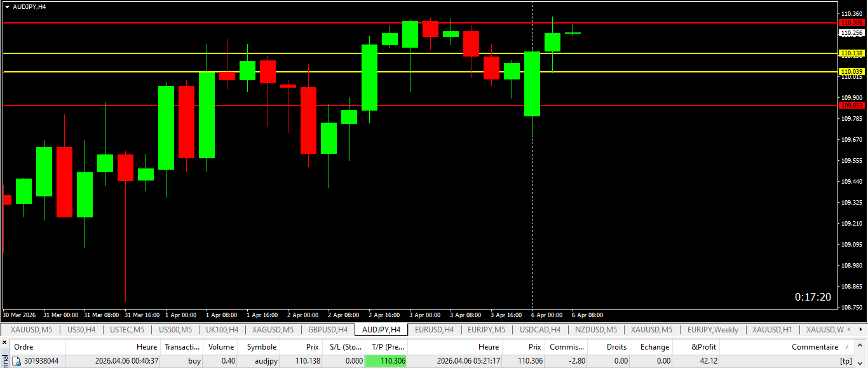
Task: Click the S/L column header
Action: pyautogui.click(x=344, y=347)
